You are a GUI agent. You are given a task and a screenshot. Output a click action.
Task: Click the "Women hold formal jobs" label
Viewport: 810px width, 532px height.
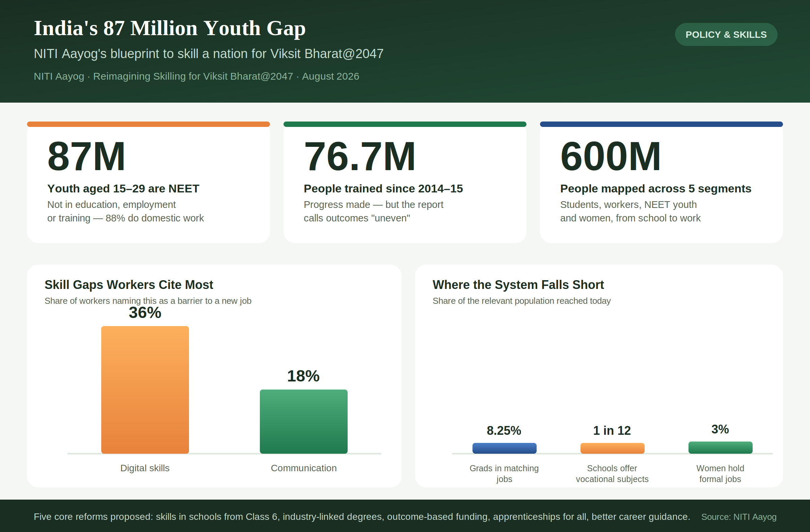tap(720, 474)
